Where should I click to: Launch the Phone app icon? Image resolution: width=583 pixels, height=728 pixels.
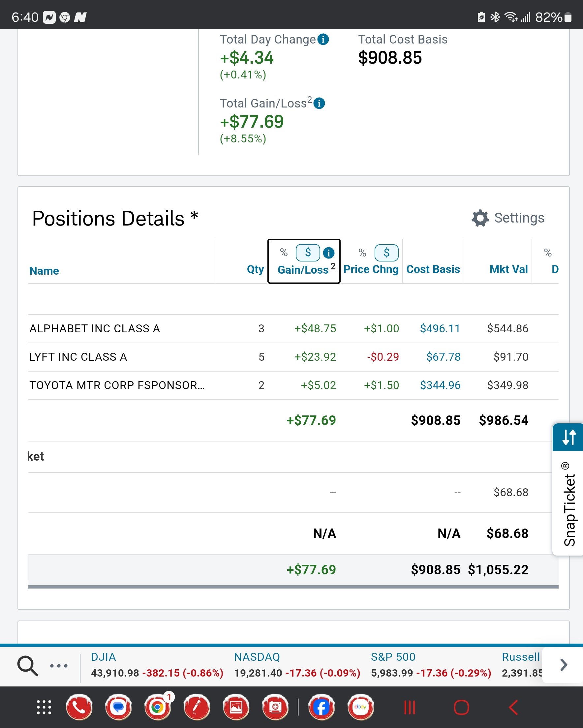pos(79,707)
